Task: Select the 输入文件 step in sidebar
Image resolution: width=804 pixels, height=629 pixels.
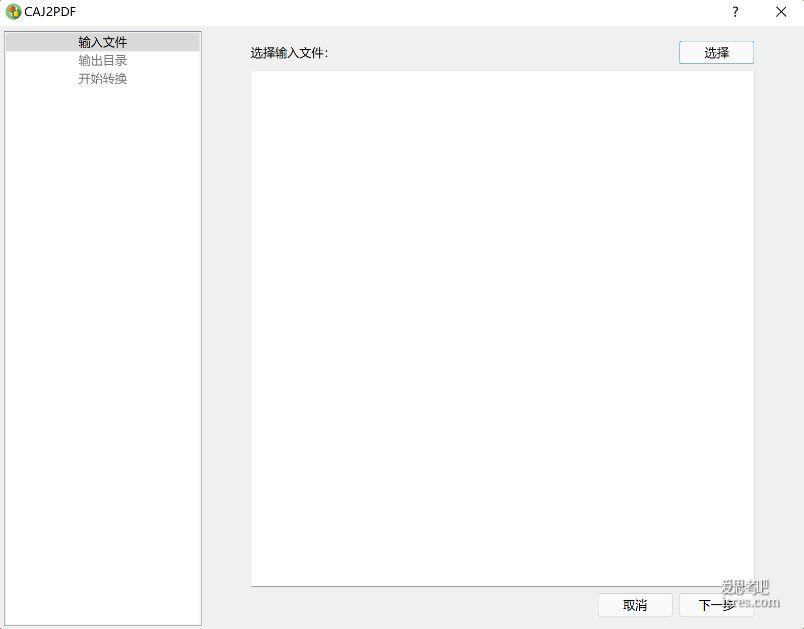Action: [103, 42]
